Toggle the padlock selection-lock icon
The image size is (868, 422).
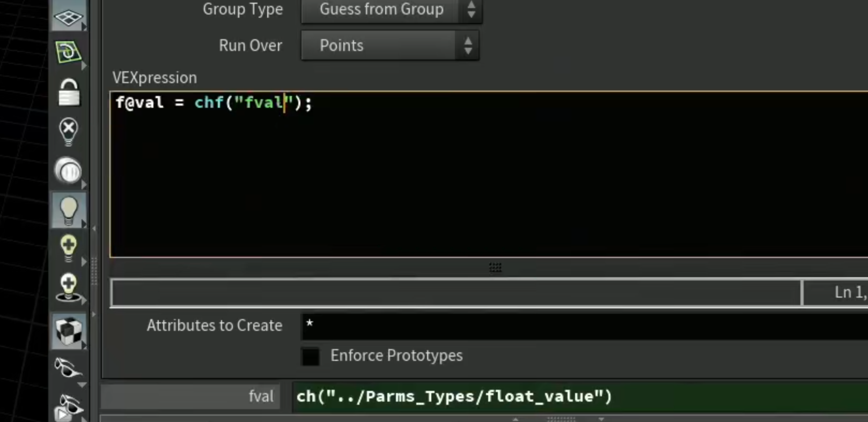tap(69, 92)
